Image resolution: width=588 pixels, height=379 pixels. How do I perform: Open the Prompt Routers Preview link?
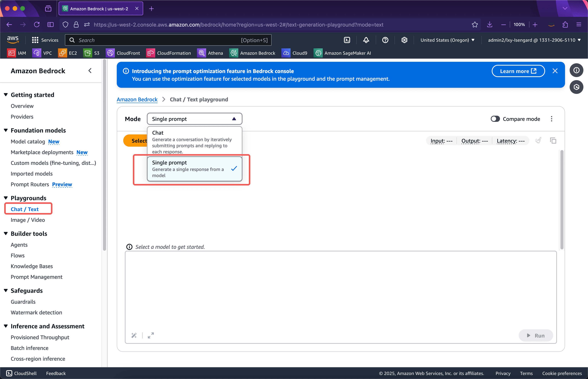(x=62, y=184)
